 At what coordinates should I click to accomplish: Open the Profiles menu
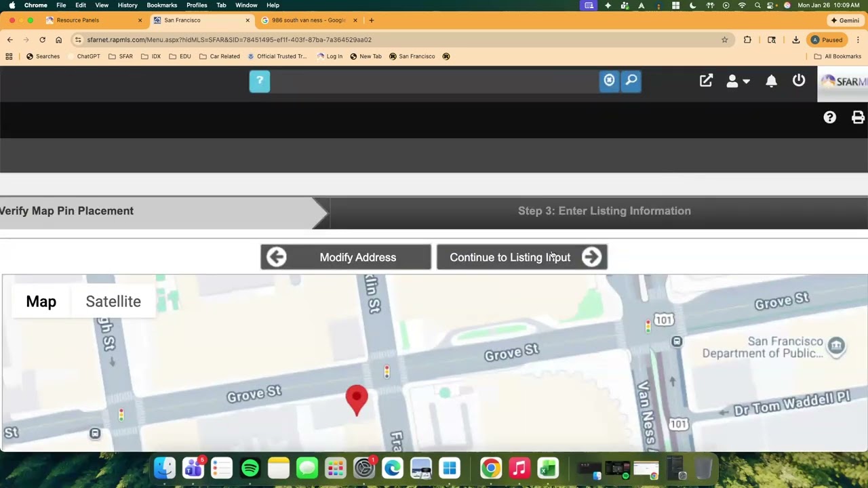pos(197,5)
